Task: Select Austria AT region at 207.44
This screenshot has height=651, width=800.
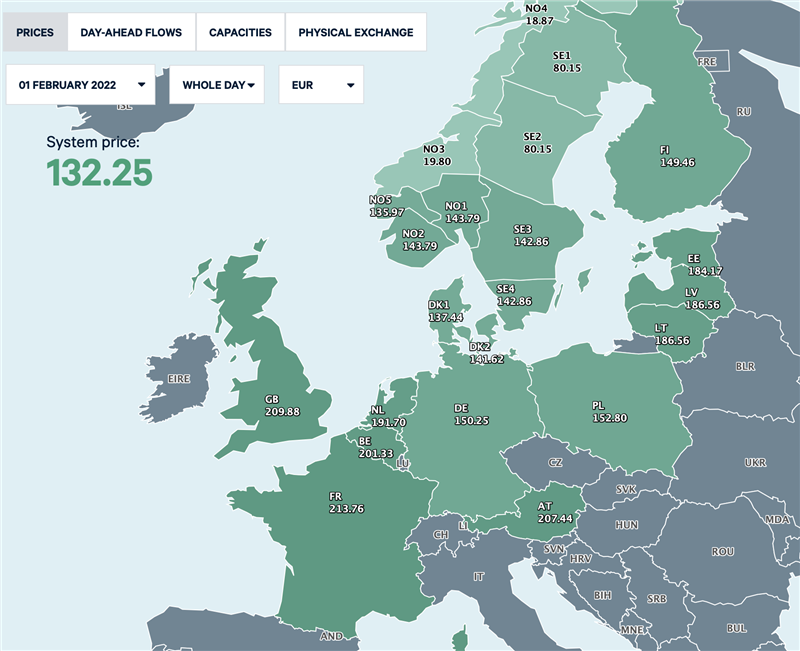Action: pos(553,512)
